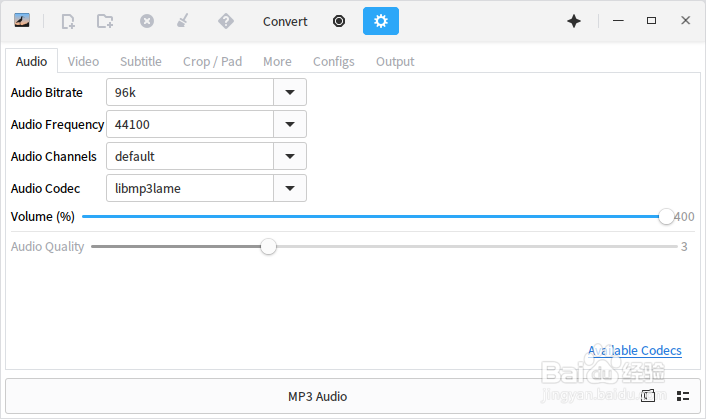The image size is (706, 419).
Task: Click the Volume (%) slider handle
Action: [666, 216]
